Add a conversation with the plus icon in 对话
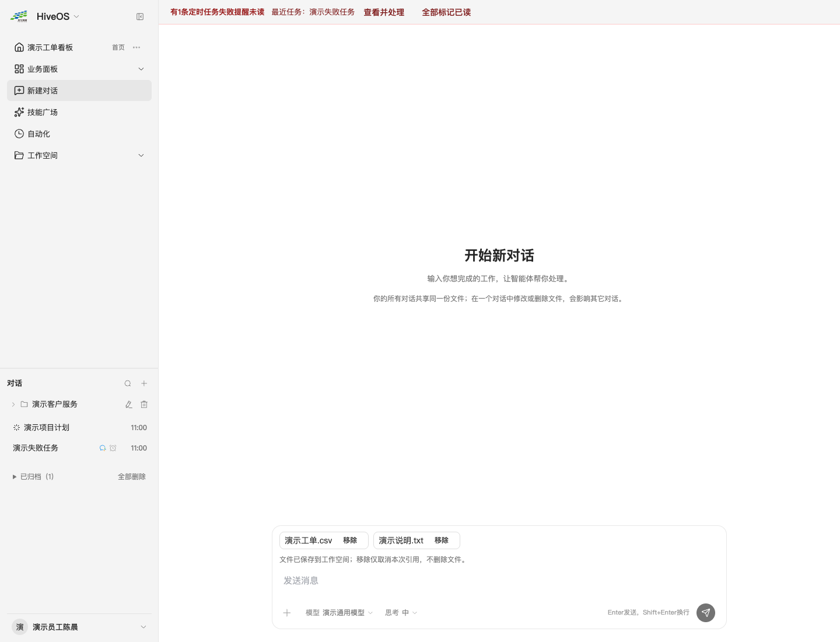Viewport: 840px width, 642px height. (x=144, y=383)
